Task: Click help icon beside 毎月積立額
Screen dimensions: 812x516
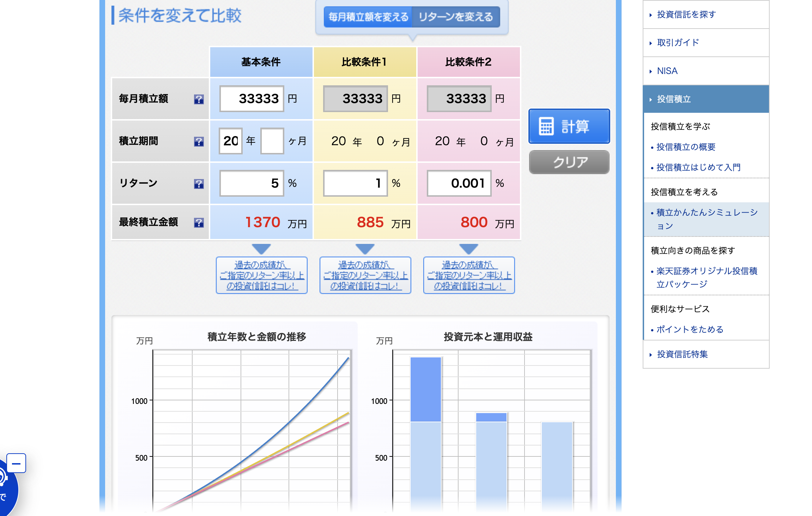Action: point(199,99)
